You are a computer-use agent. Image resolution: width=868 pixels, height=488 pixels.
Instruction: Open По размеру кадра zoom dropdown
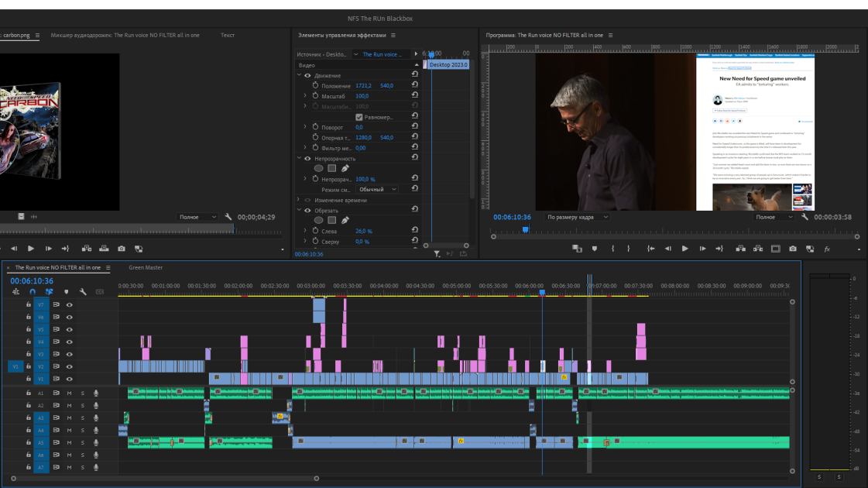point(577,217)
